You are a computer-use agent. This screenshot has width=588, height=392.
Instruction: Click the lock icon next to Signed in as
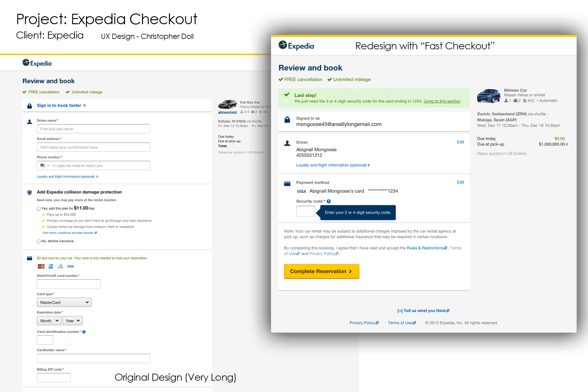287,120
